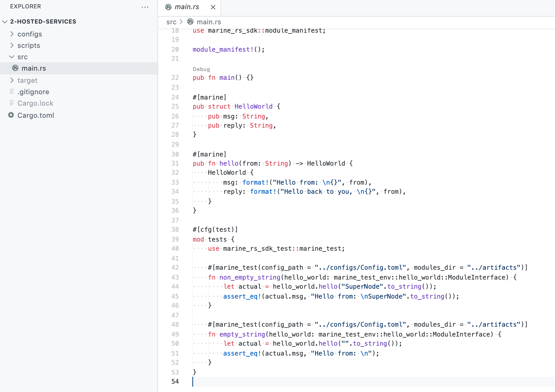The image size is (555, 392).
Task: Expand the target folder
Action: click(12, 80)
